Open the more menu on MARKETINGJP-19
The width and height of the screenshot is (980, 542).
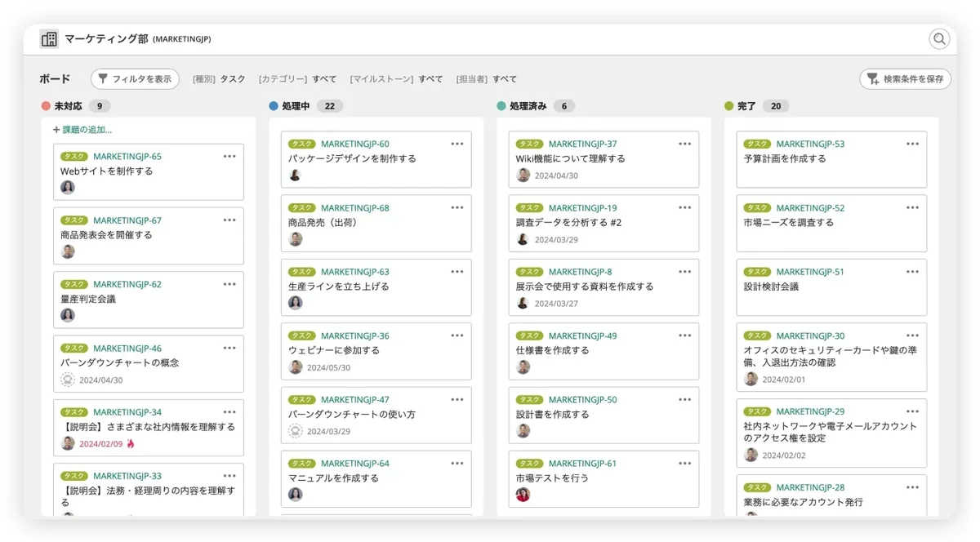click(x=685, y=207)
